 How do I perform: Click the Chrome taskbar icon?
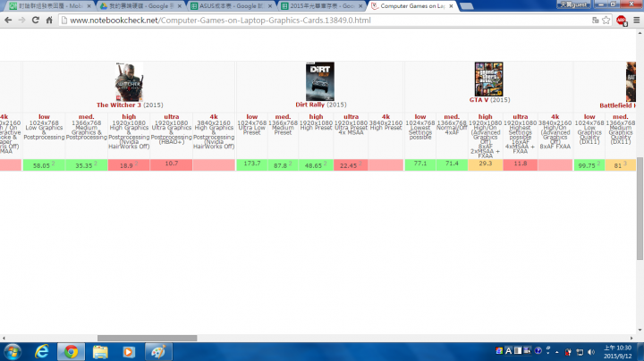click(x=71, y=352)
